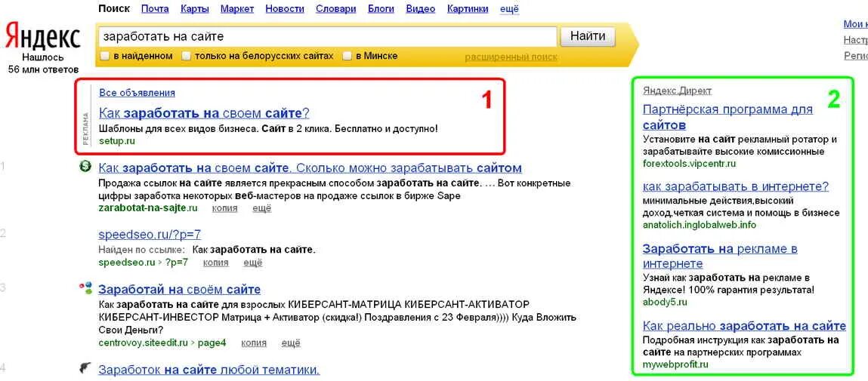Click snippet text 'Найден по ссылке:'

[142, 250]
